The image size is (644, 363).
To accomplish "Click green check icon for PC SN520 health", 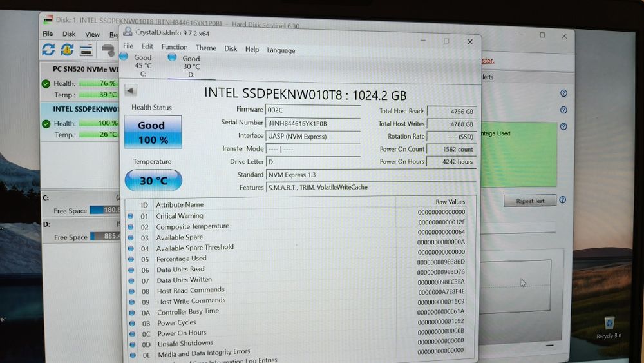I will 46,83.
